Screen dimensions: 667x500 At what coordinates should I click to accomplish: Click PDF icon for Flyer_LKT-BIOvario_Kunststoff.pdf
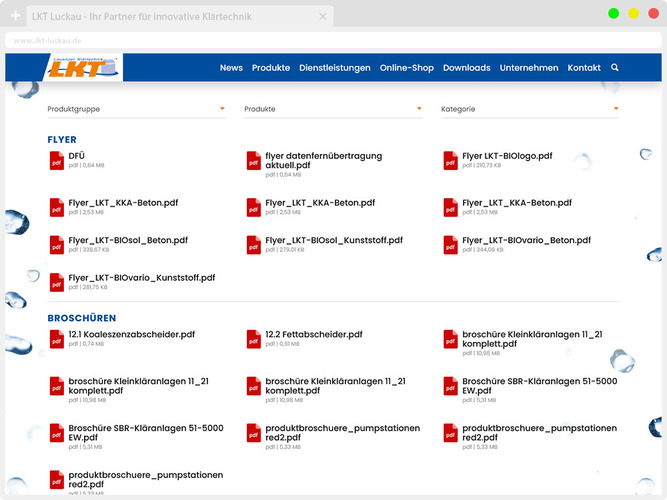[57, 282]
